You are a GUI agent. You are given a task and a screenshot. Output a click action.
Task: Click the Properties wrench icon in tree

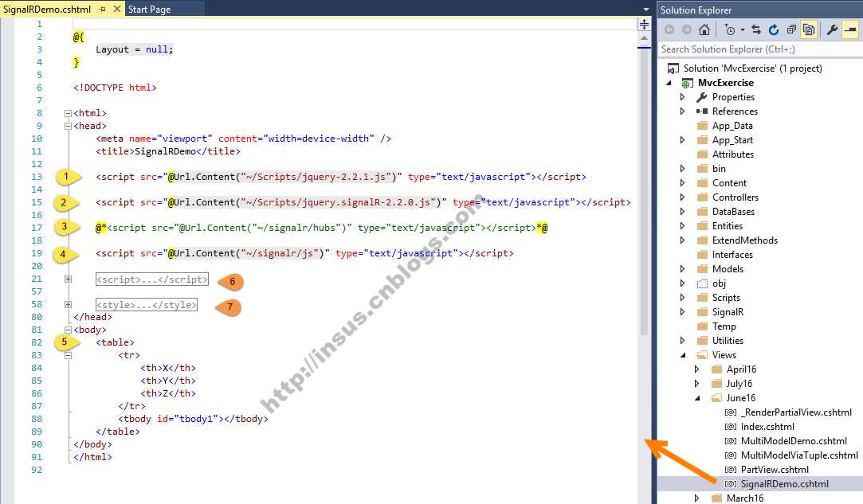tap(702, 97)
